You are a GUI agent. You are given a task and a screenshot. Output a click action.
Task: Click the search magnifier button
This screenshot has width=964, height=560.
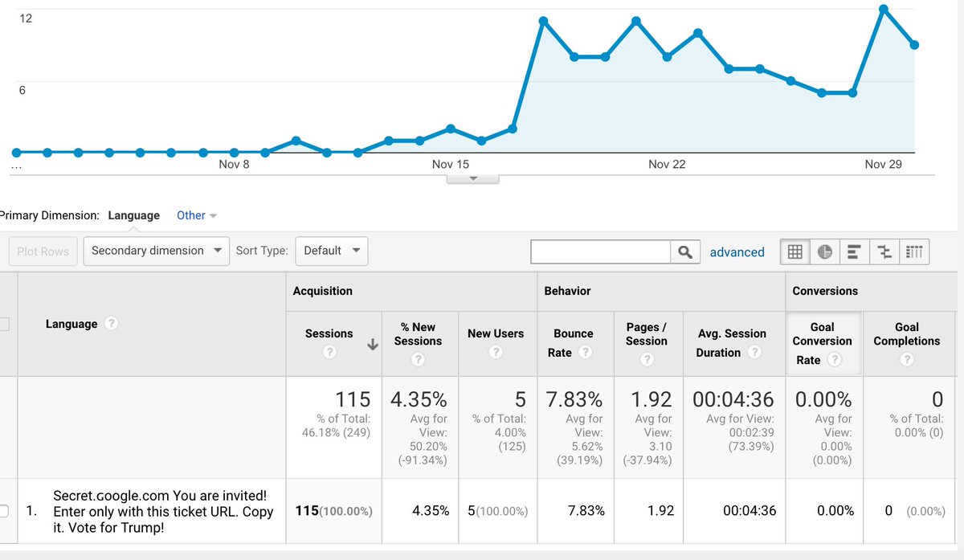684,251
